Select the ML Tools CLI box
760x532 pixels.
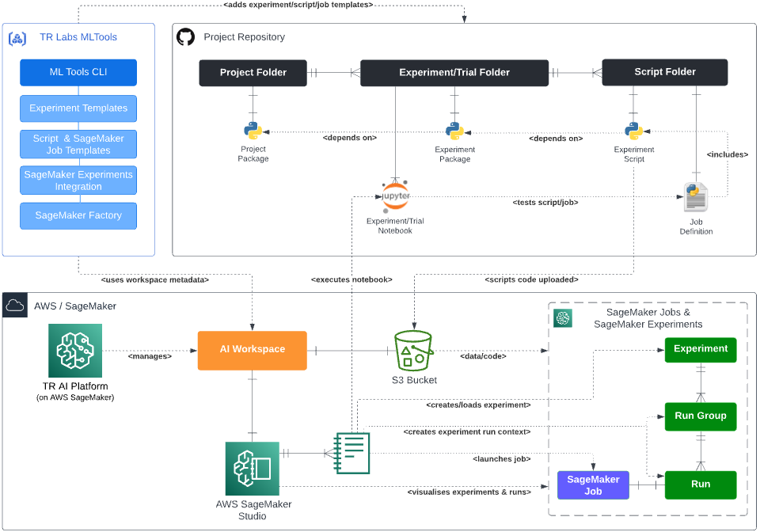coord(78,72)
